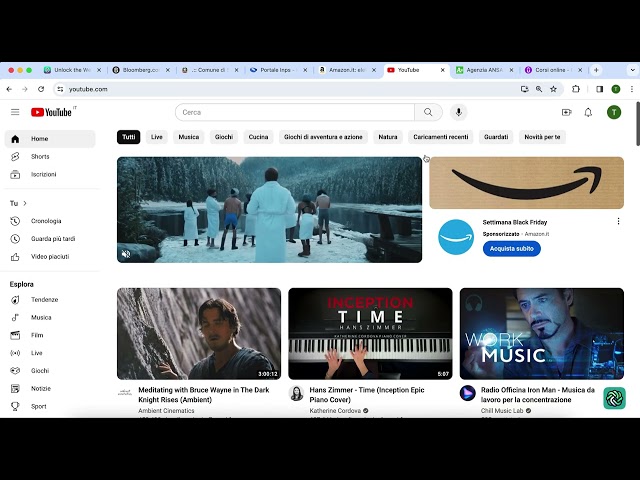Open Giochi in Esplora sidebar
This screenshot has width=640, height=480.
(x=50, y=371)
